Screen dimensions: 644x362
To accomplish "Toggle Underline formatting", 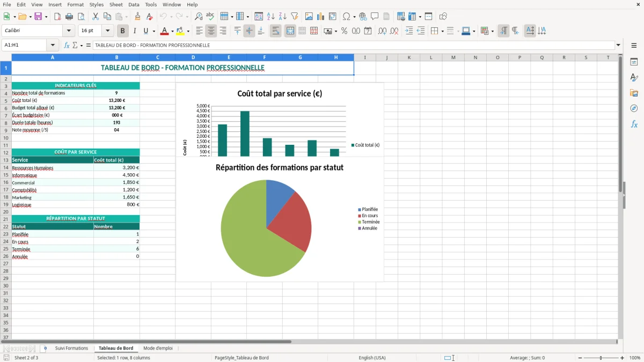I will pos(146,31).
